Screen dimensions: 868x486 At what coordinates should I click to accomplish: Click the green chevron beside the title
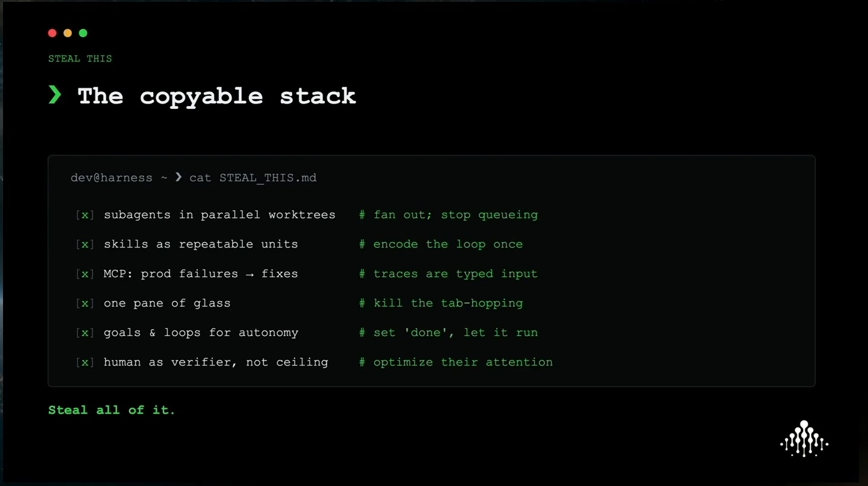(55, 95)
